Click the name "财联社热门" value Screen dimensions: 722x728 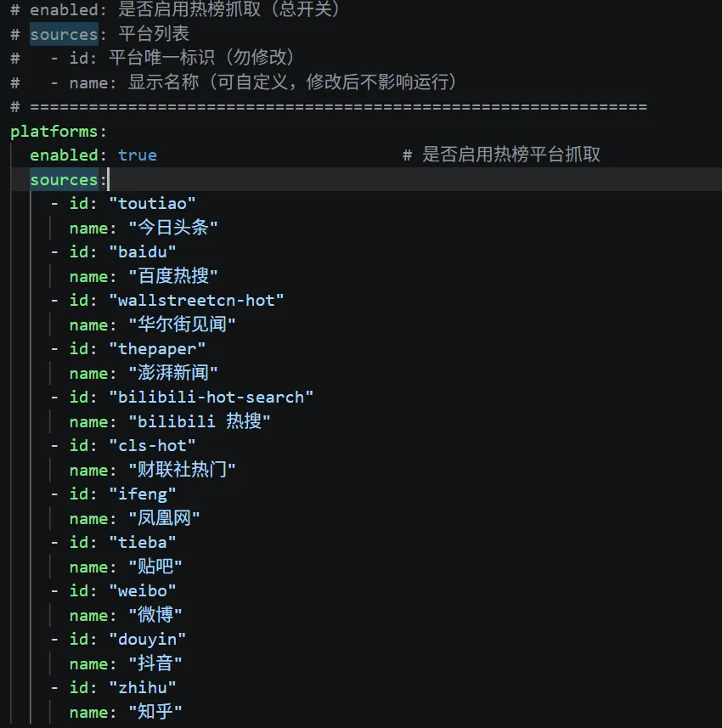pos(182,470)
